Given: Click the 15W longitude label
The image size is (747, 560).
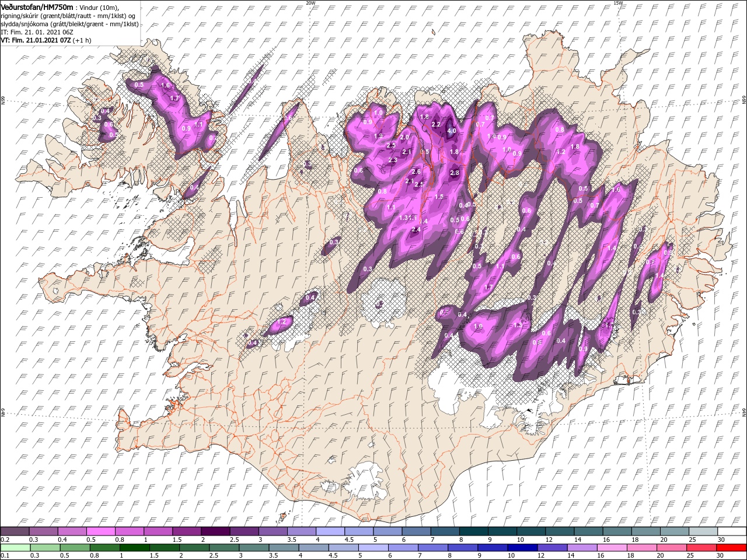Looking at the screenshot, I should tap(617, 3).
